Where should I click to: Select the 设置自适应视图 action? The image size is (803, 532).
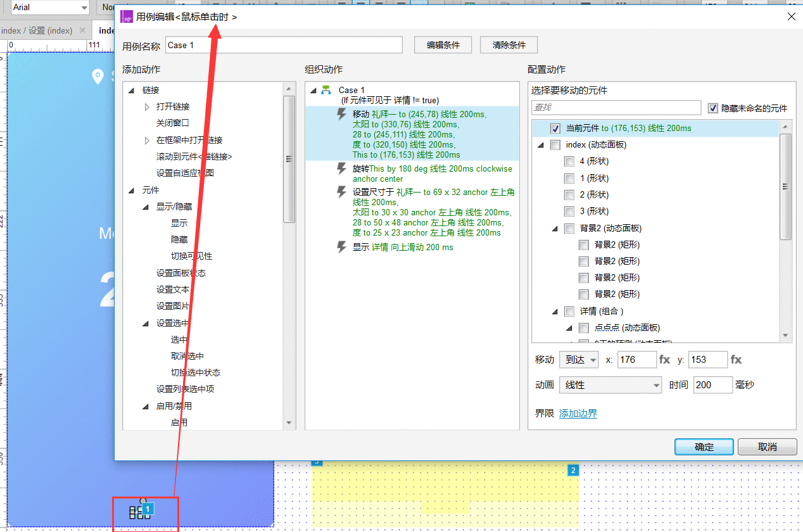click(x=185, y=173)
